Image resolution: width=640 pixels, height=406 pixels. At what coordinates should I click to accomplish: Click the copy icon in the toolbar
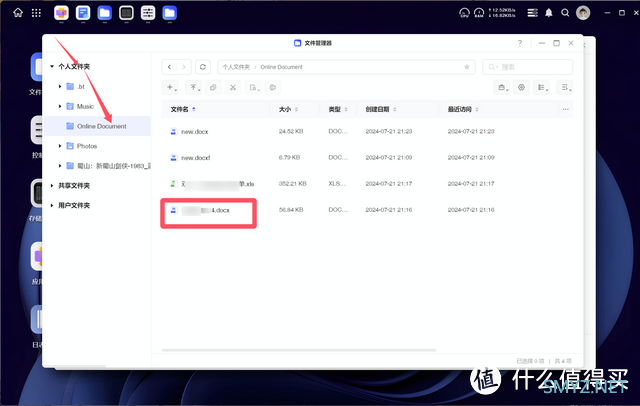coord(213,87)
